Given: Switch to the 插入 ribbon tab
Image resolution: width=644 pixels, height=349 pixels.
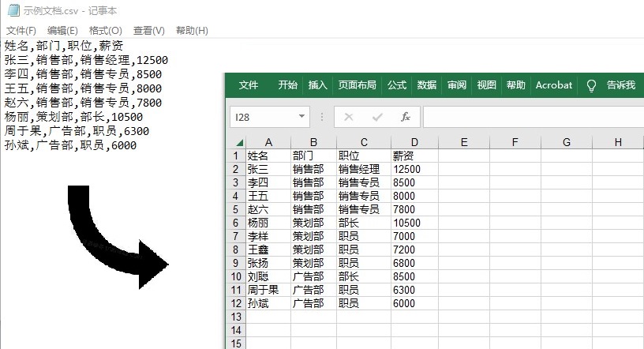Looking at the screenshot, I should coord(317,85).
